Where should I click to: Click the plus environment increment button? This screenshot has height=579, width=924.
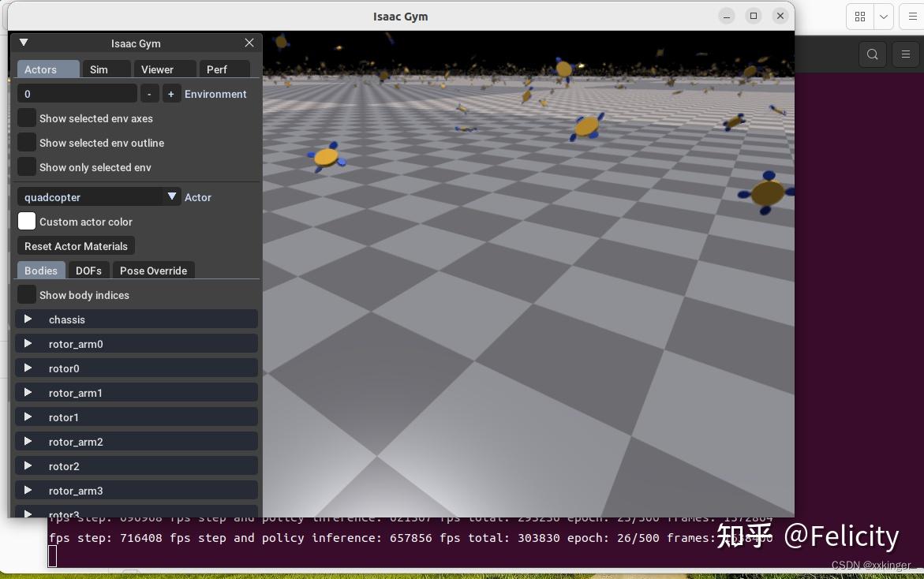170,94
